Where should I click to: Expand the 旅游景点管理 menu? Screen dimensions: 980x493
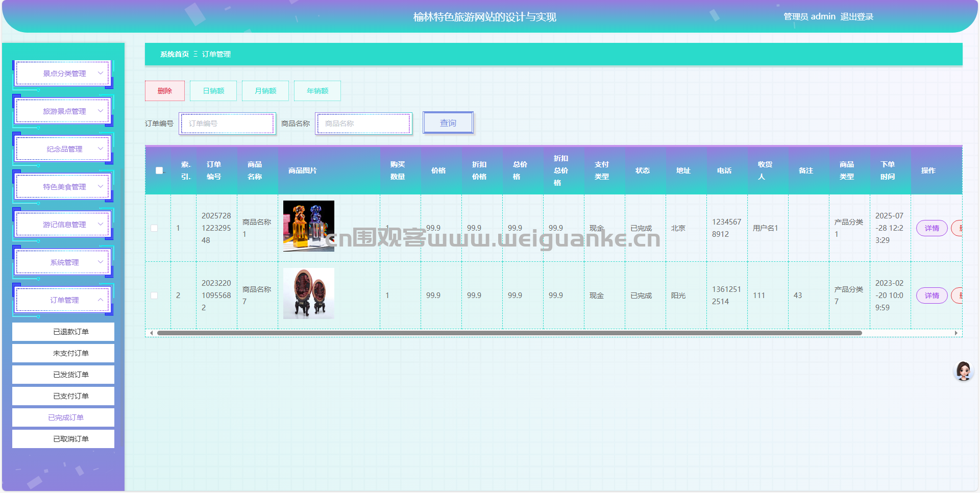[63, 111]
